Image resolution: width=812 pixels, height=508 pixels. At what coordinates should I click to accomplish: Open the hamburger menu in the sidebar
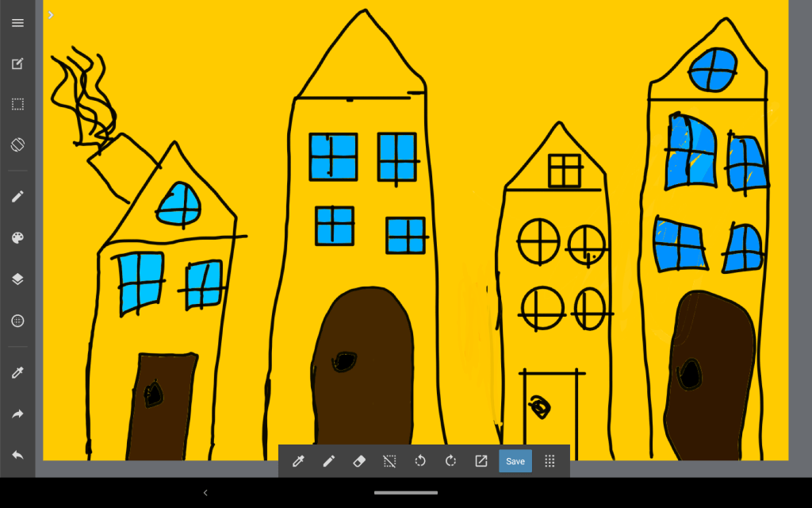click(17, 23)
